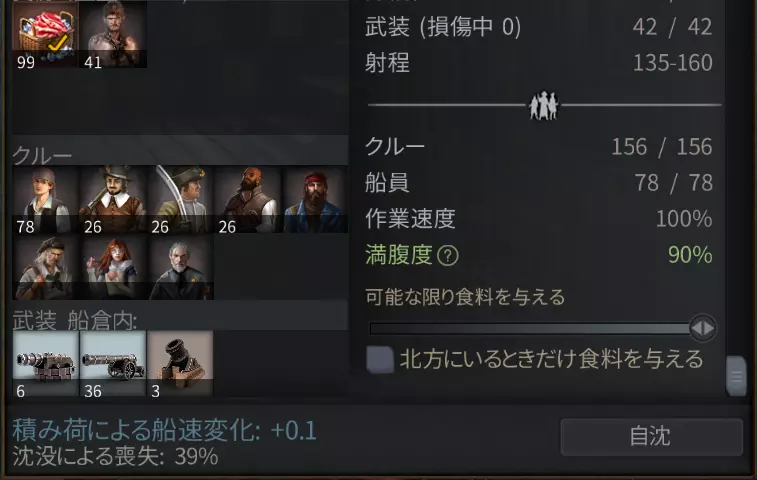The image size is (757, 480).
Task: Enable feeding food only when in north
Action: [x=379, y=359]
